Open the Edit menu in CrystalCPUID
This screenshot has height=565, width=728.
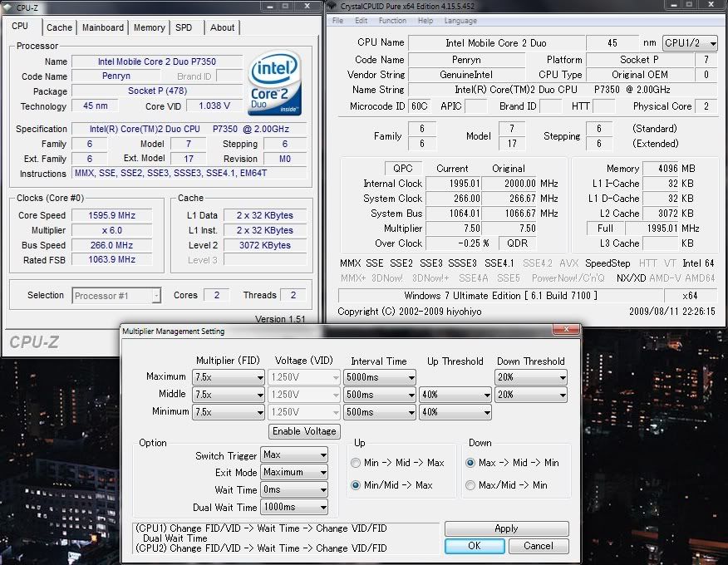tap(361, 21)
